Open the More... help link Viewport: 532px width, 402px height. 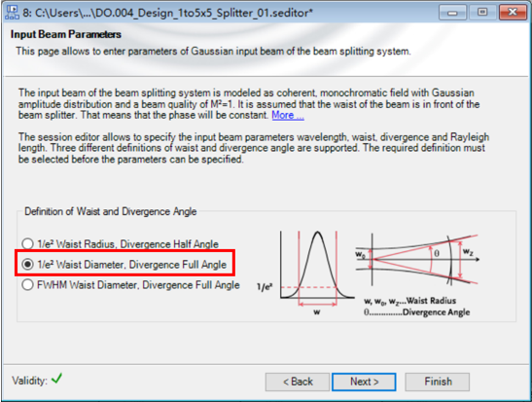288,115
